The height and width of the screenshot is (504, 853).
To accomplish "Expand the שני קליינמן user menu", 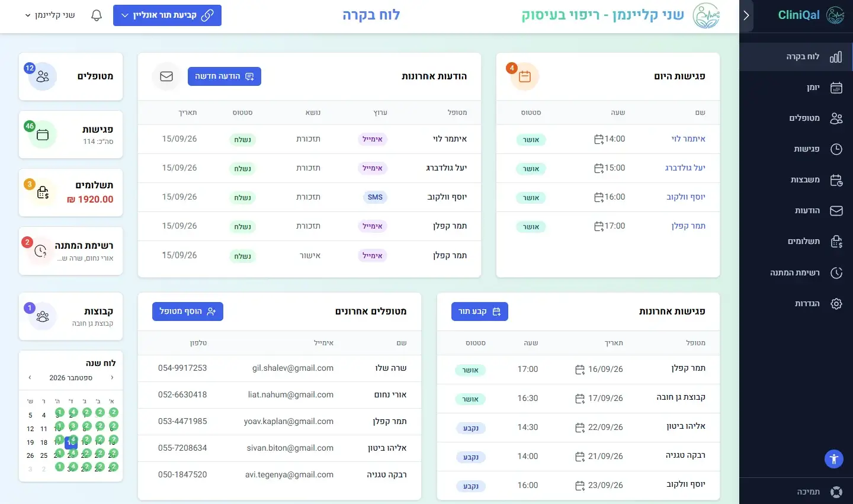I will [x=50, y=15].
